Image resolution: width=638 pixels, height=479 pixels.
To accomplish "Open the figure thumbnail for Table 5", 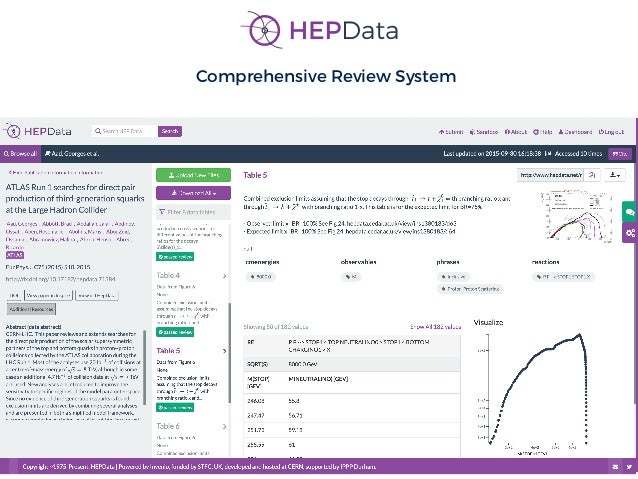I will 577,216.
